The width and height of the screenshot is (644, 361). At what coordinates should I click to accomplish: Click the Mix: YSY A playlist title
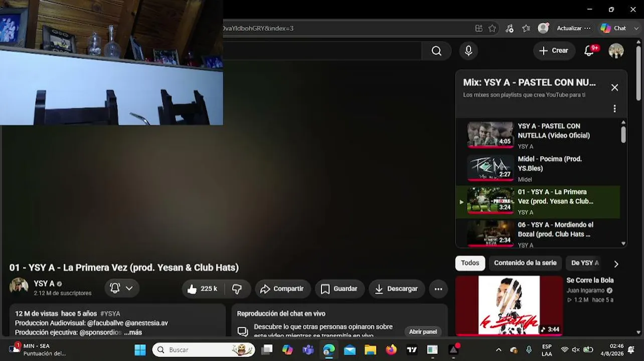click(x=529, y=83)
